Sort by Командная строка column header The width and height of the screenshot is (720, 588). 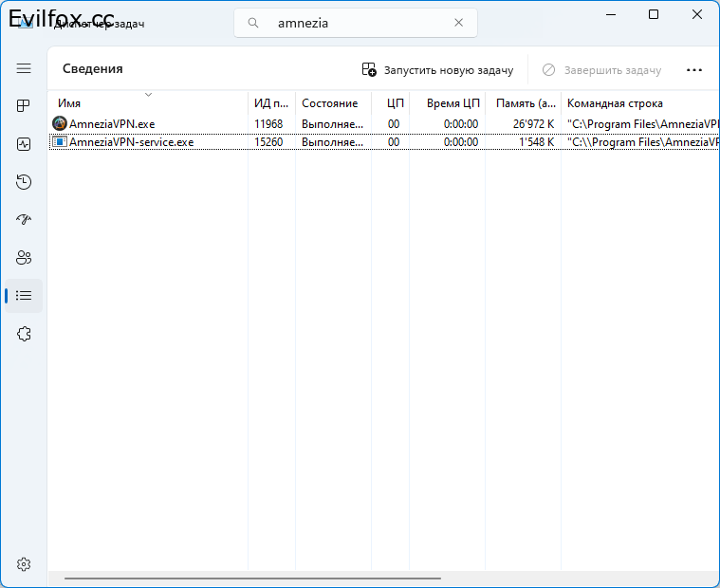click(x=615, y=103)
